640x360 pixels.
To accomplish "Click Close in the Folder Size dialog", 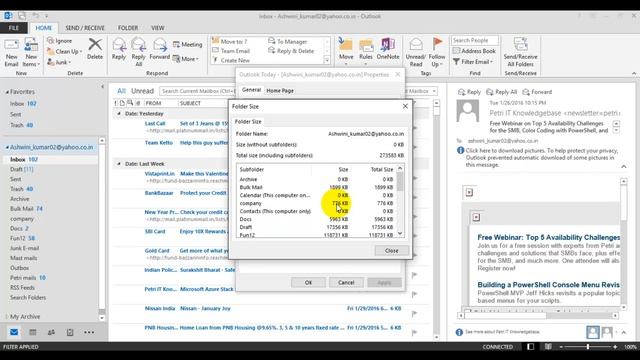I will (x=391, y=251).
